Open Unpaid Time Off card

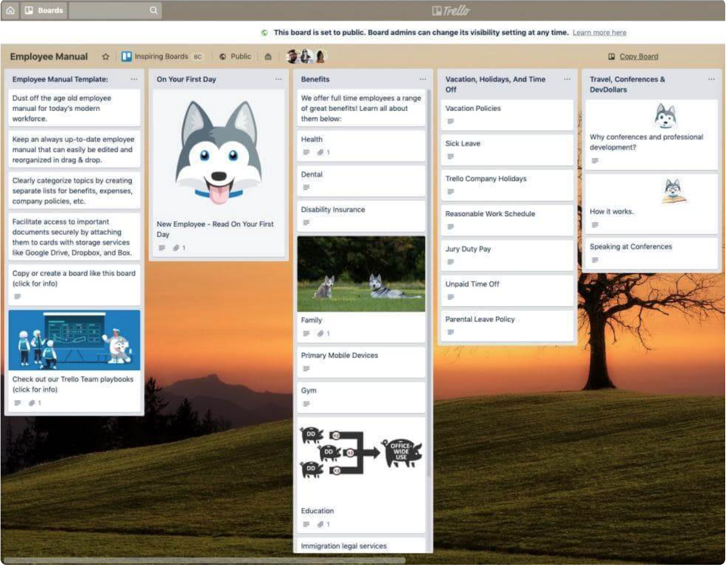point(507,290)
